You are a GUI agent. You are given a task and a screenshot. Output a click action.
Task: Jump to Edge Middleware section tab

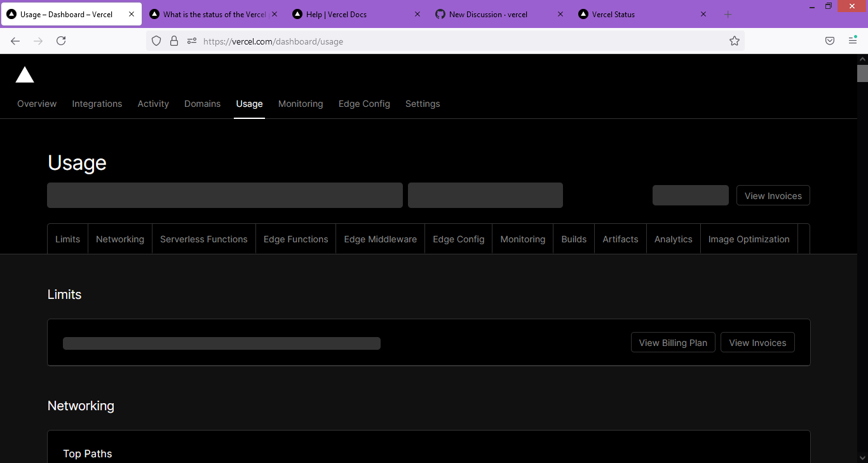coord(381,239)
